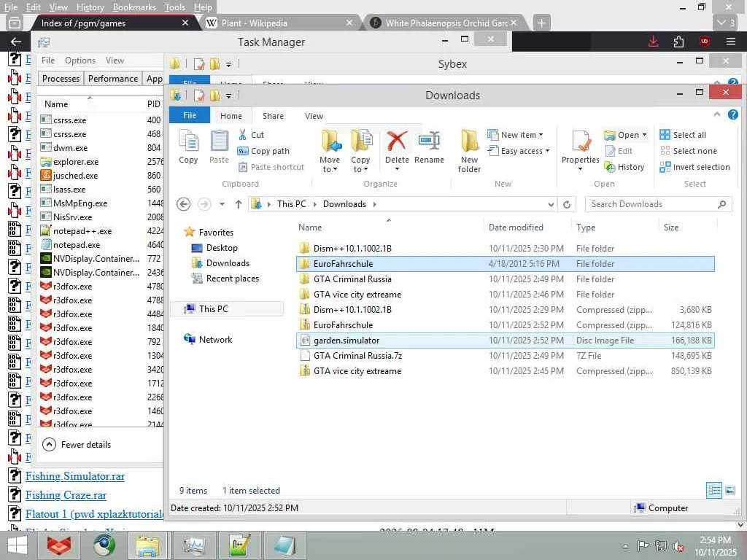Switch to the View ribbon tab

[x=314, y=116]
